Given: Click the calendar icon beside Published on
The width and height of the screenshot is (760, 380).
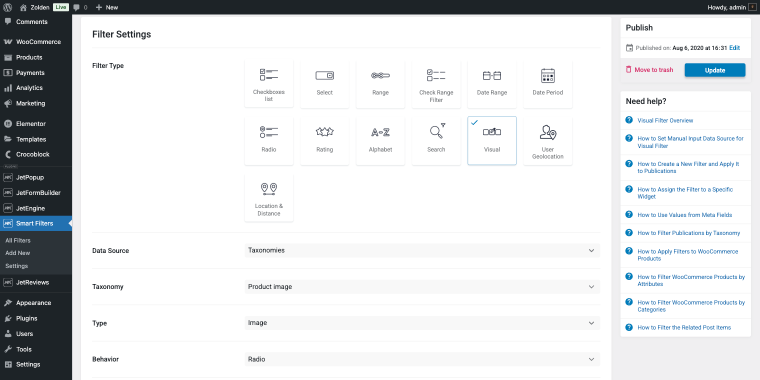Looking at the screenshot, I should coord(629,48).
